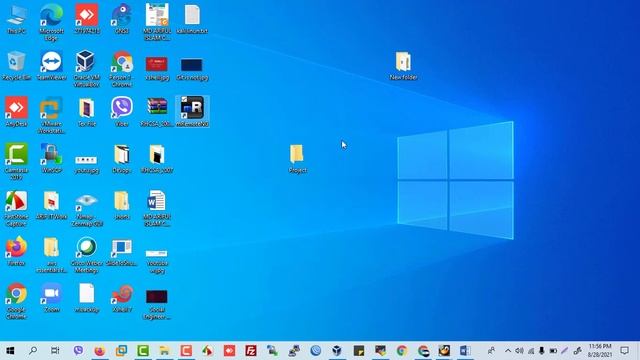640x360 pixels.
Task: Launch the Microsoft Edge desktop shortcut
Action: coord(51,22)
